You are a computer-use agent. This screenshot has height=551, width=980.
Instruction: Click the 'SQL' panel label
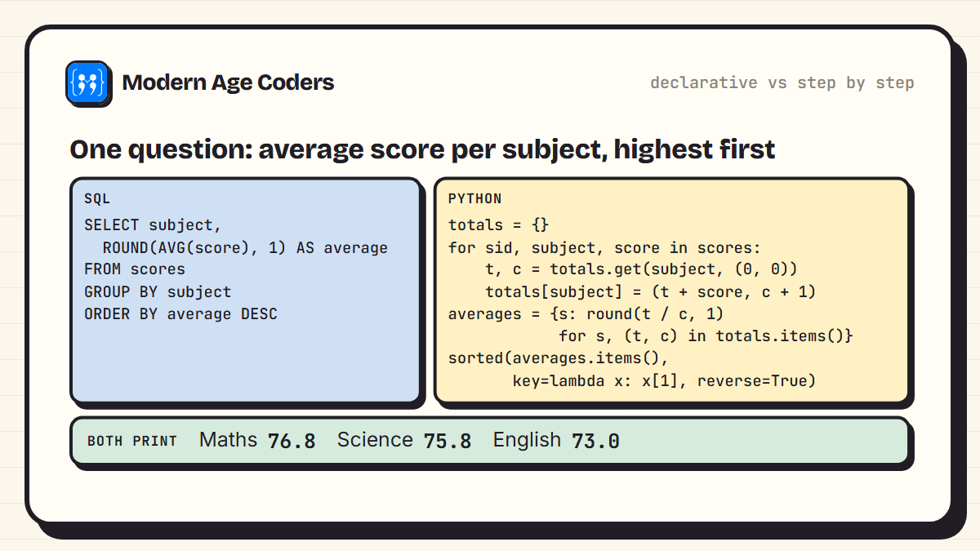97,199
